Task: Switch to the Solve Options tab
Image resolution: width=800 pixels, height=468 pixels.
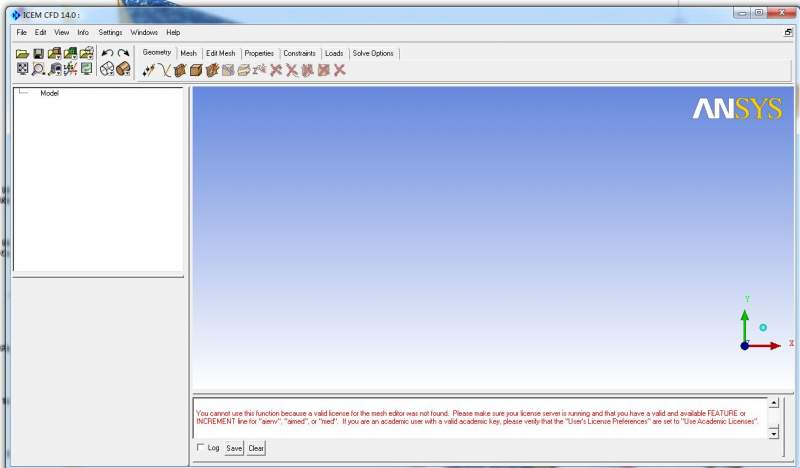Action: (373, 53)
